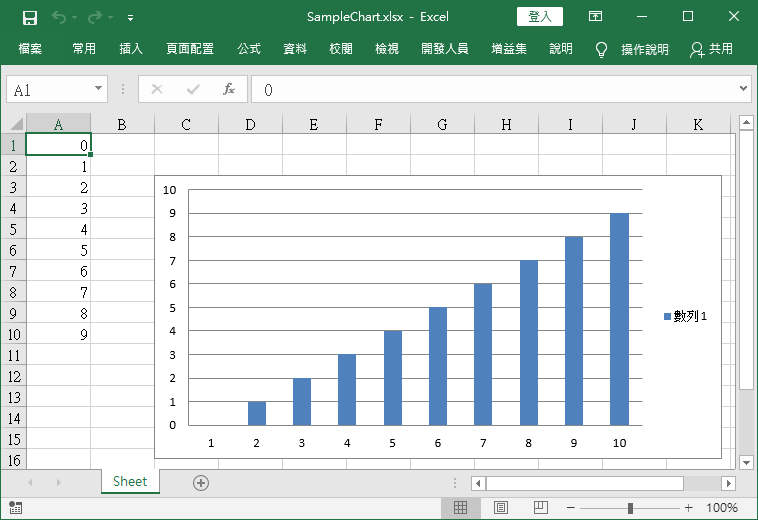Click the chart legend entry 數列1

coord(685,316)
